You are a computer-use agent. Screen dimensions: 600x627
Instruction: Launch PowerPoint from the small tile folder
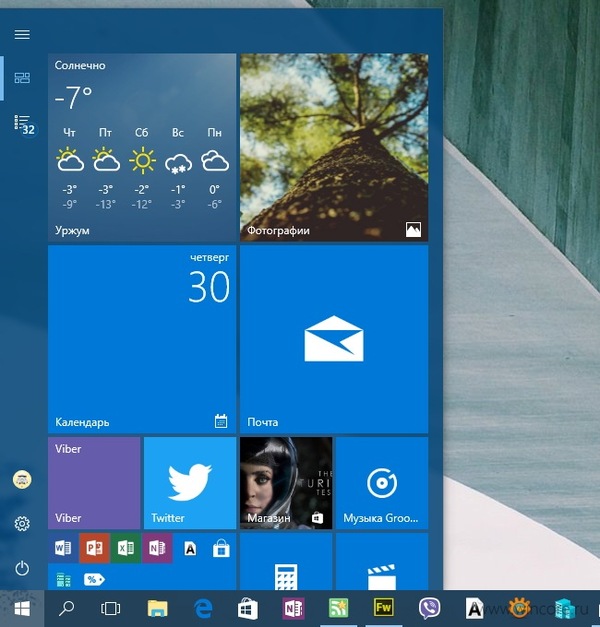93,548
